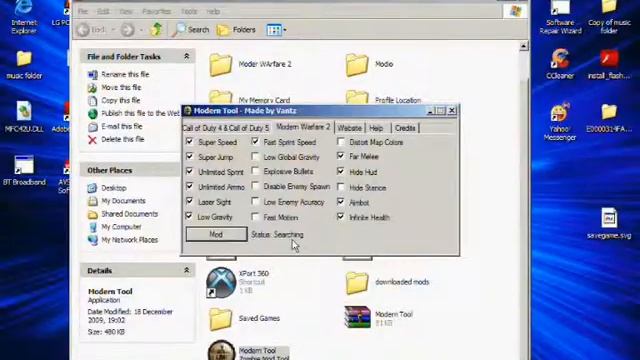Select the Modern Warfare 2 tab
This screenshot has height=360, width=640.
303,127
